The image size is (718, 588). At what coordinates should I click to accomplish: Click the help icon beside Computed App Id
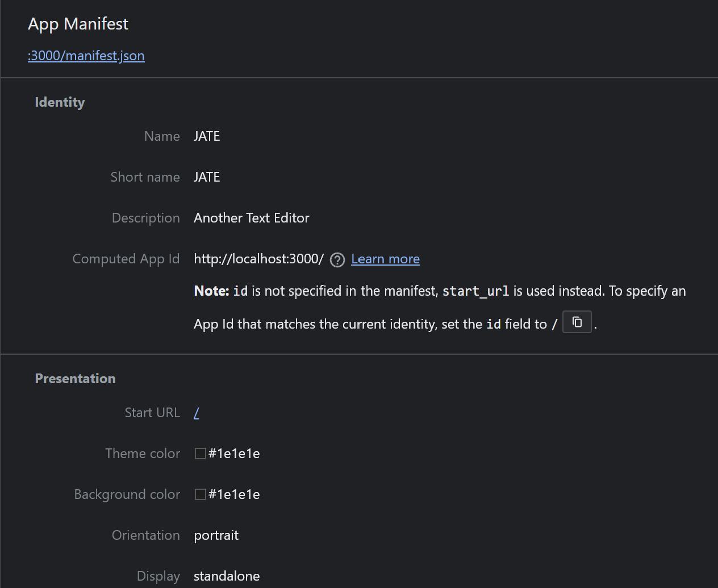click(337, 260)
